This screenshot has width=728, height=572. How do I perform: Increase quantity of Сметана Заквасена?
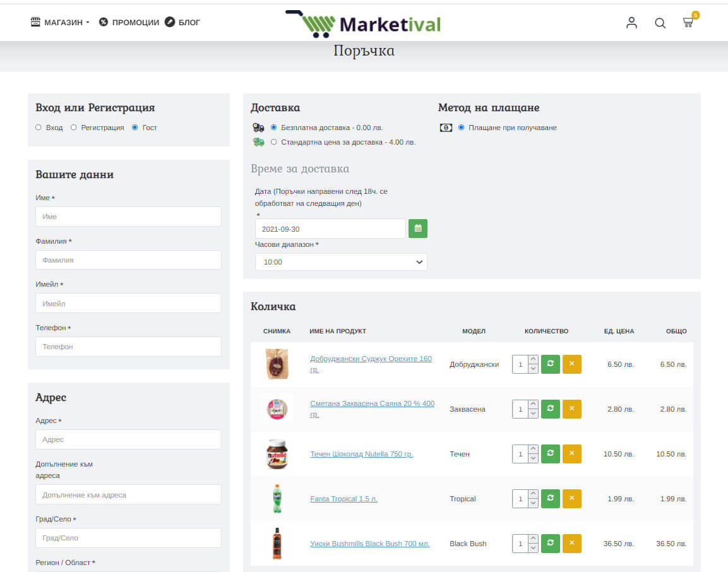click(533, 405)
